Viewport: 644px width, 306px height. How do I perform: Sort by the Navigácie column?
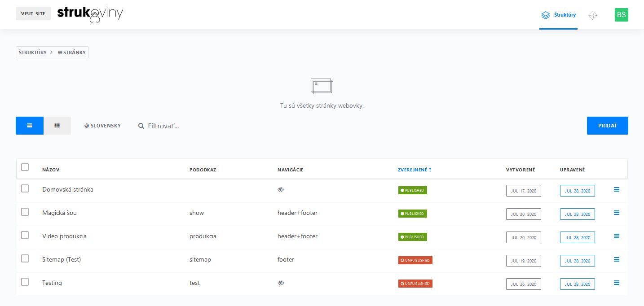pyautogui.click(x=291, y=170)
